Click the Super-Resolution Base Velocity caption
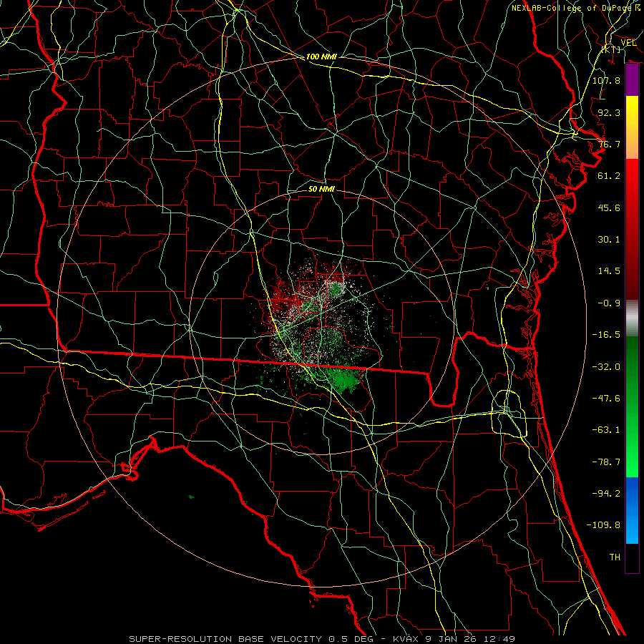 pyautogui.click(x=321, y=639)
